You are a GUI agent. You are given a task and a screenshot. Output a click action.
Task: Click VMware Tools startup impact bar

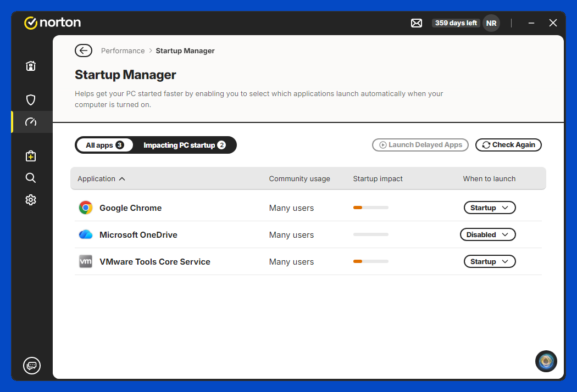[370, 261]
